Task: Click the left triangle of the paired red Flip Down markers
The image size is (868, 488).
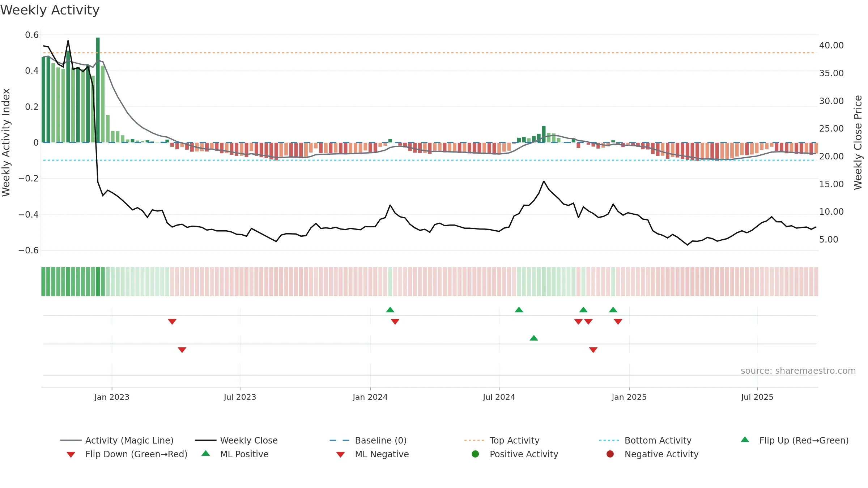Action: point(578,322)
